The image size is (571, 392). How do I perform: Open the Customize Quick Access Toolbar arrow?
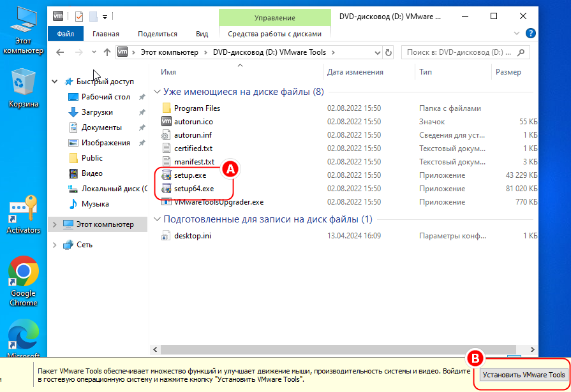coord(105,17)
